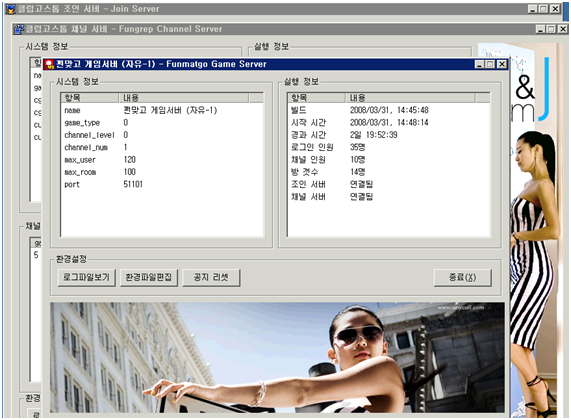This screenshot has height=420, width=571.
Task: Click Funmatgo Game Server title bar icon
Action: (x=49, y=64)
